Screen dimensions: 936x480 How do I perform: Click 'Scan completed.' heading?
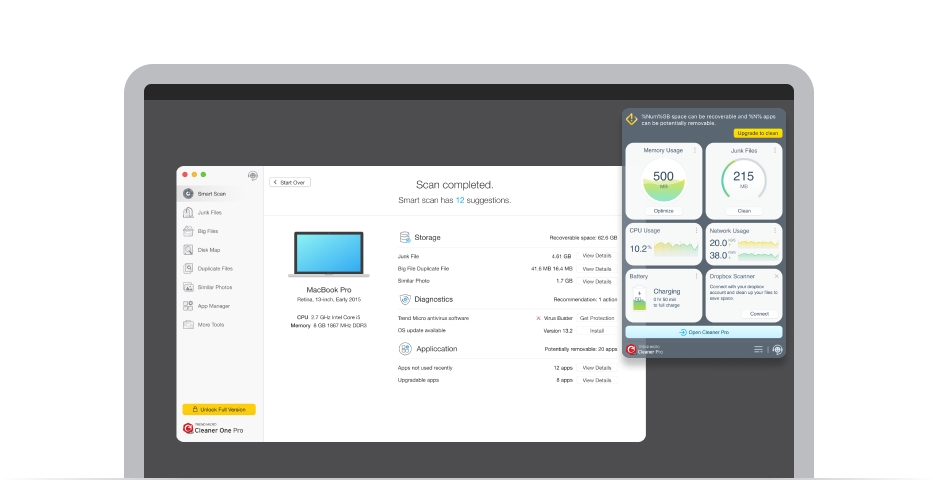[x=454, y=185]
